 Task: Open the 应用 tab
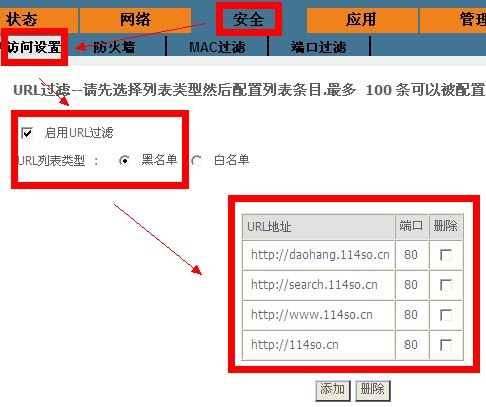pyautogui.click(x=362, y=20)
